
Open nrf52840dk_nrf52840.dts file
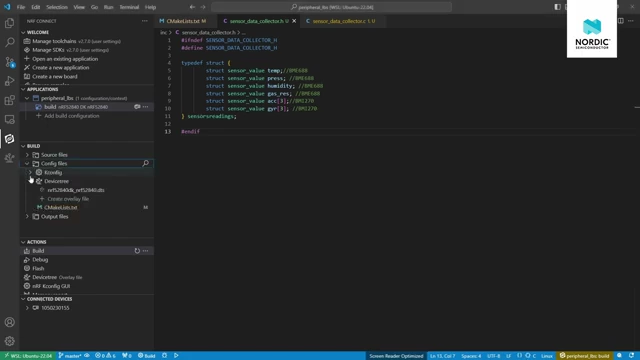coord(76,190)
